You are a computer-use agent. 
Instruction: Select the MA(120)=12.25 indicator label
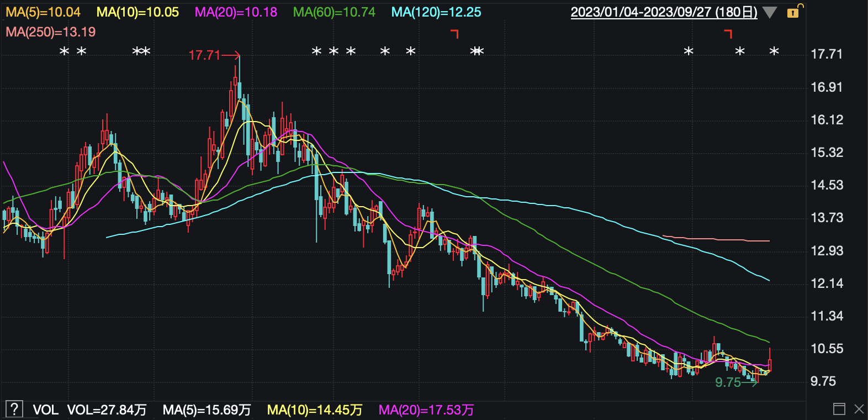click(436, 12)
